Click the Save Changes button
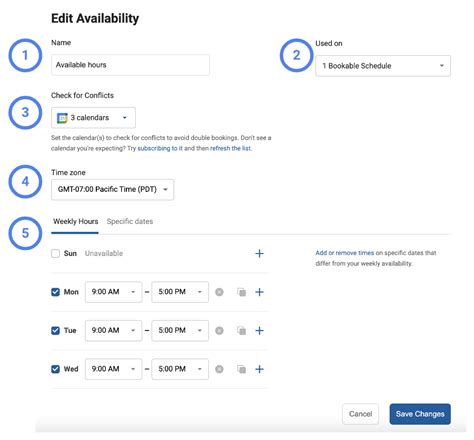 [x=420, y=414]
